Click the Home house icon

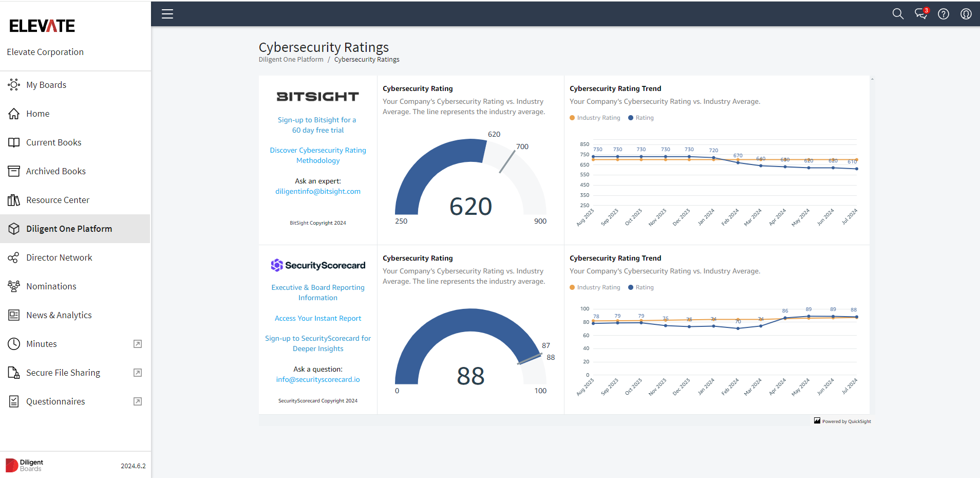pyautogui.click(x=14, y=114)
